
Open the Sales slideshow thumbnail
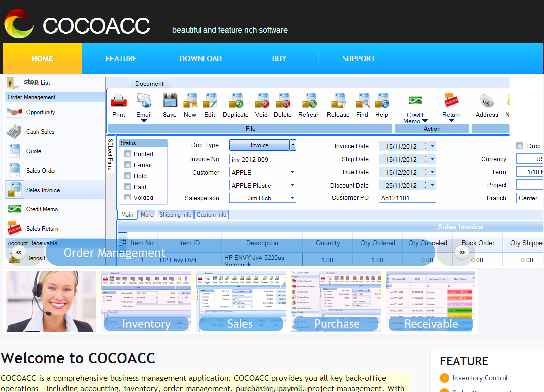click(241, 302)
